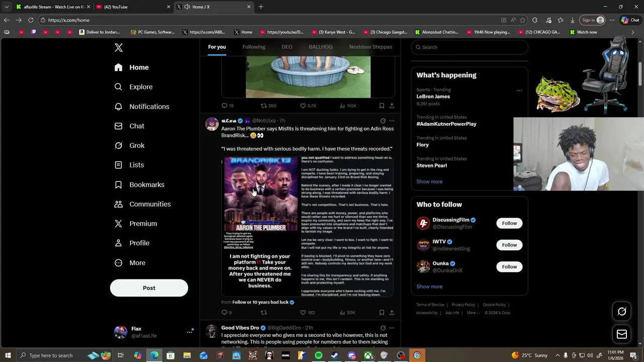The image size is (644, 362).
Task: Repost the pool post with 360 reposts
Action: click(268, 106)
